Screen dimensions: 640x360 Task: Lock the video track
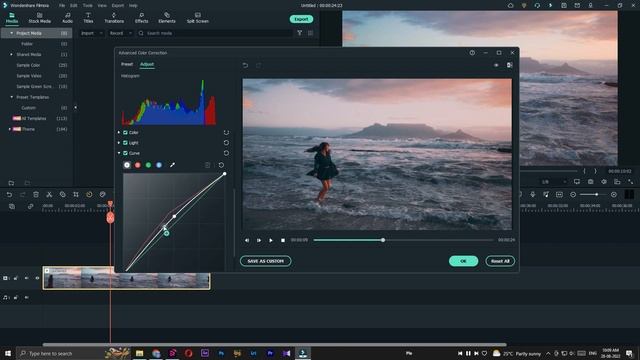click(x=16, y=278)
